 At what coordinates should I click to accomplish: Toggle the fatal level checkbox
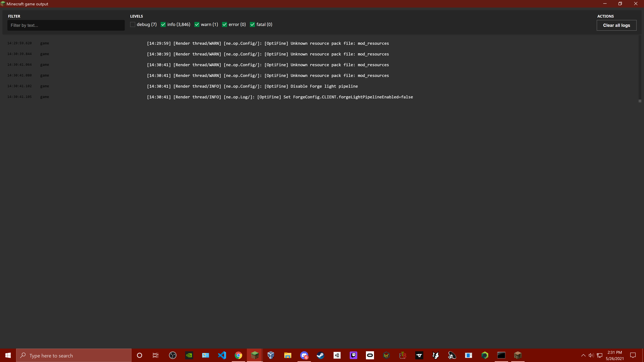tap(252, 24)
